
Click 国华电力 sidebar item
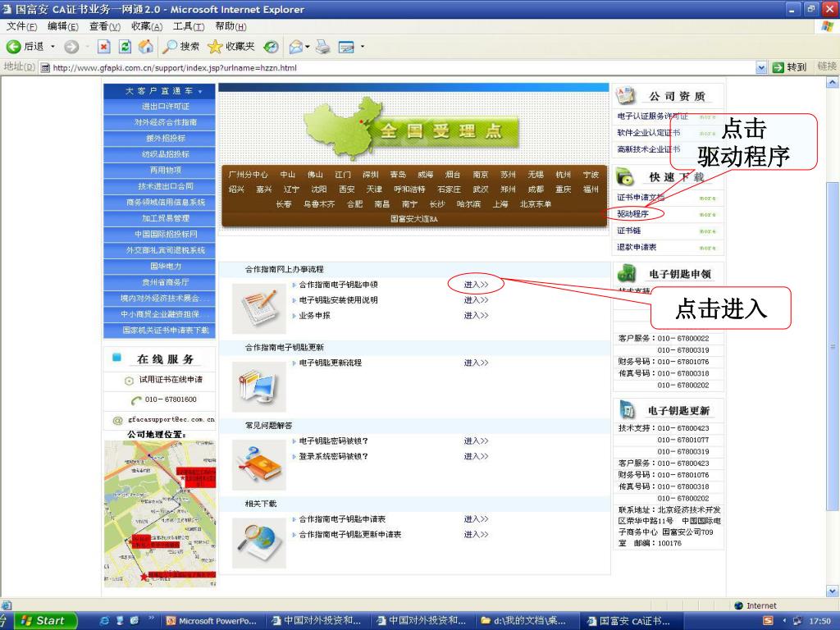(165, 267)
